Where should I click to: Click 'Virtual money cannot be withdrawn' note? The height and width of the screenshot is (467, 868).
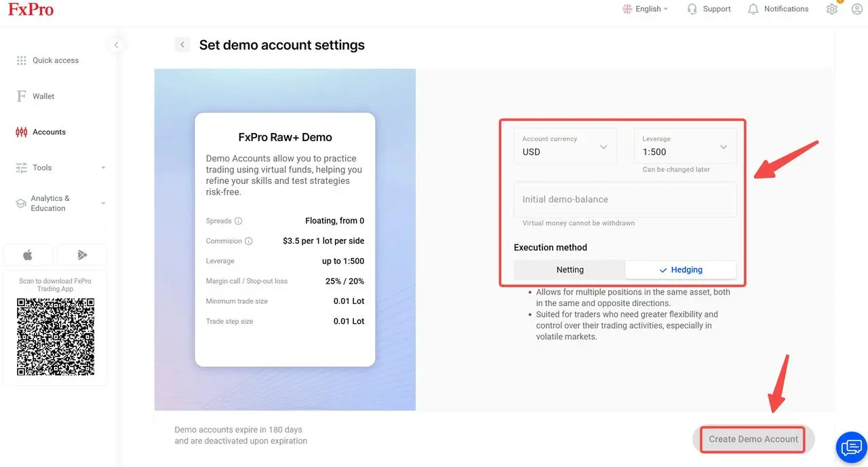pyautogui.click(x=578, y=223)
